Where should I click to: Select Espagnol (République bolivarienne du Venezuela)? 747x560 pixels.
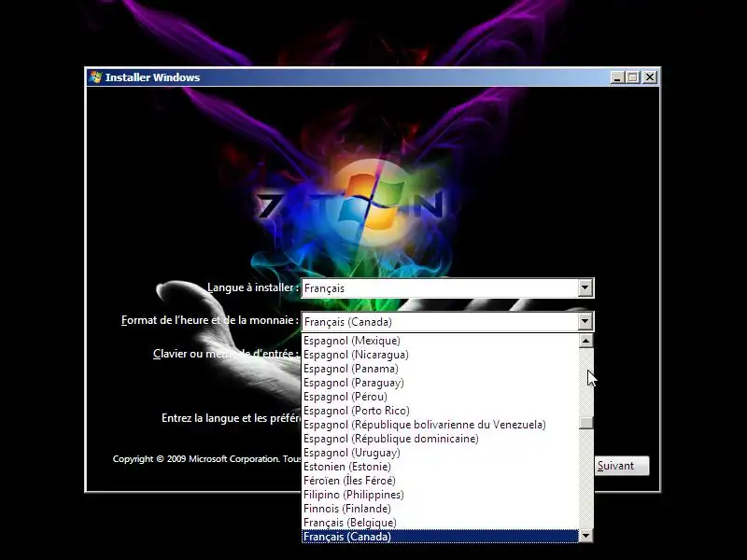click(440, 425)
